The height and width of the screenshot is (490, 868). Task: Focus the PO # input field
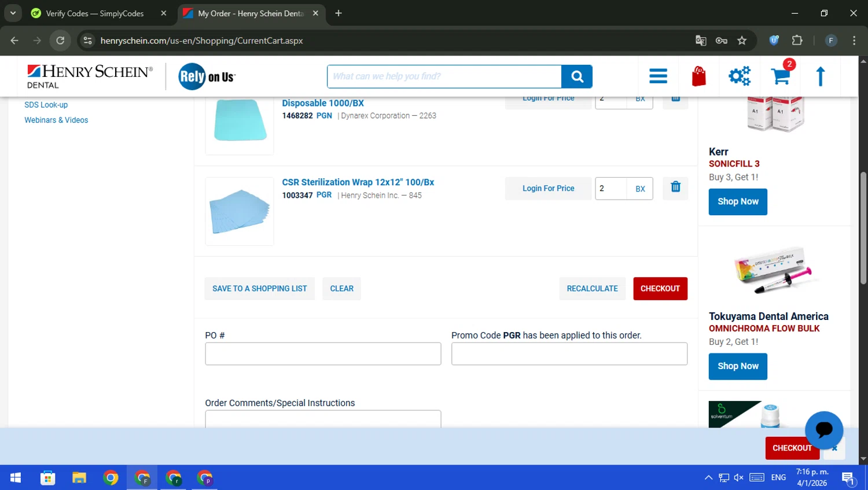click(323, 353)
